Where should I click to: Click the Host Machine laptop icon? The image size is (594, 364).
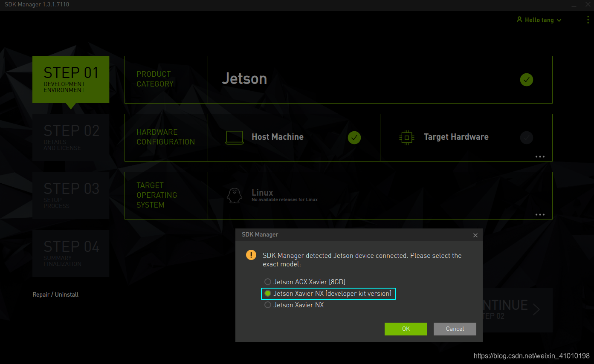[235, 137]
